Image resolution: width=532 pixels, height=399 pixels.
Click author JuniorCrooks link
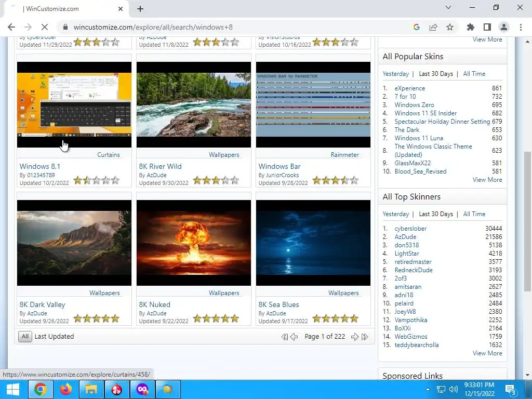pyautogui.click(x=282, y=175)
